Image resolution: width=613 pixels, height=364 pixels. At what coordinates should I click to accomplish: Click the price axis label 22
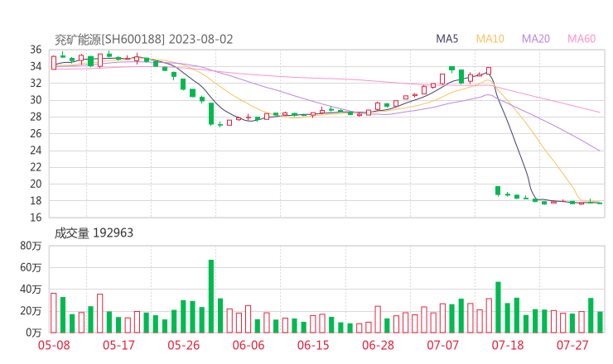tap(36, 167)
